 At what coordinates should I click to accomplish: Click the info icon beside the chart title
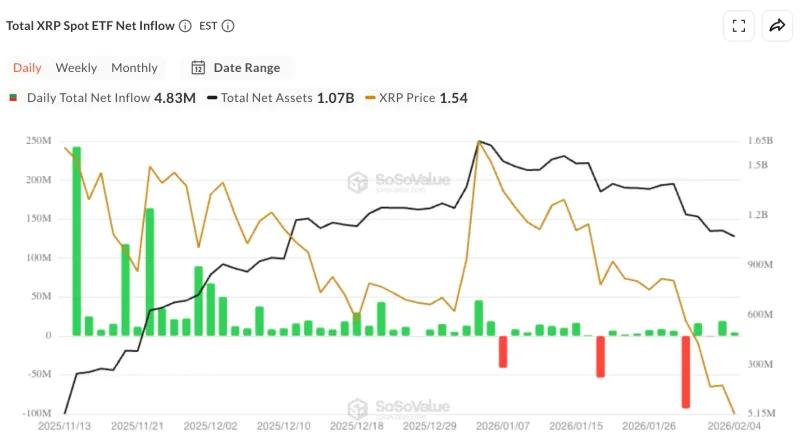click(185, 25)
